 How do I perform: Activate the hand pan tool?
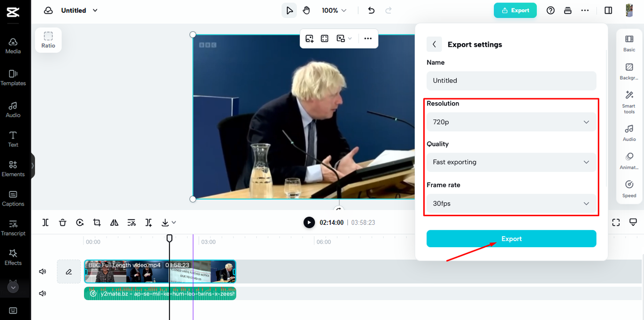point(306,10)
